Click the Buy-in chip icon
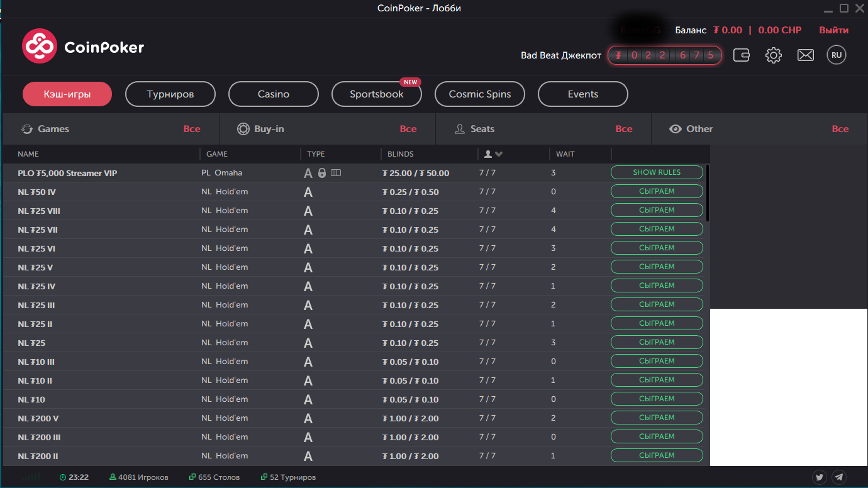Image resolution: width=868 pixels, height=488 pixels. pos(243,129)
